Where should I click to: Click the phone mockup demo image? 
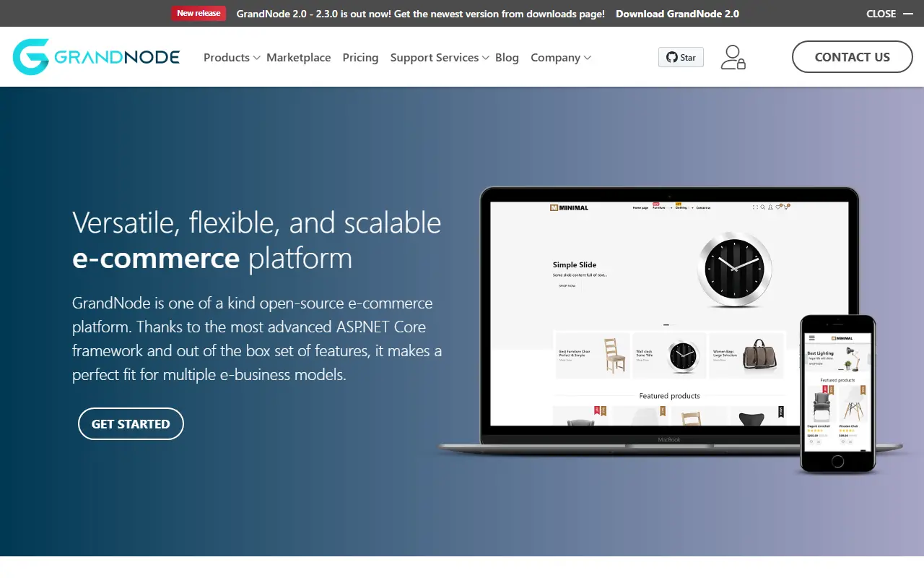[x=837, y=394]
